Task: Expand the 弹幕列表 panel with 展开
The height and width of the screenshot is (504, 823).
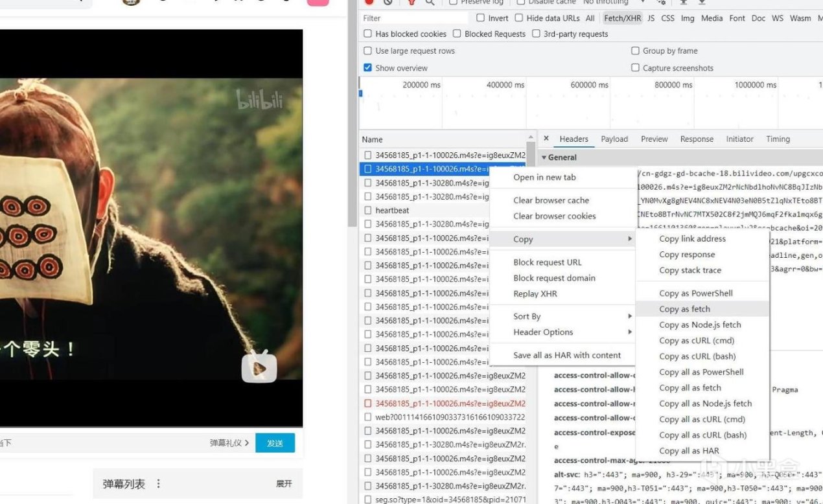Action: [284, 484]
